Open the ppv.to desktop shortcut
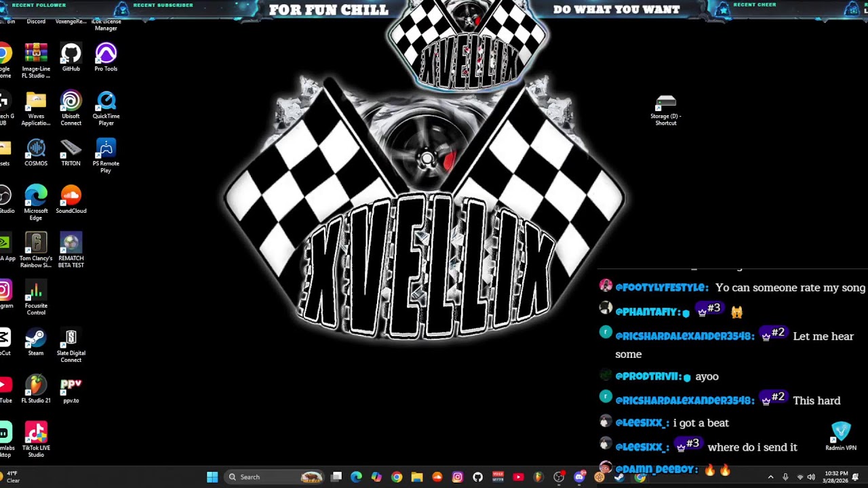This screenshot has width=868, height=488. tap(71, 390)
